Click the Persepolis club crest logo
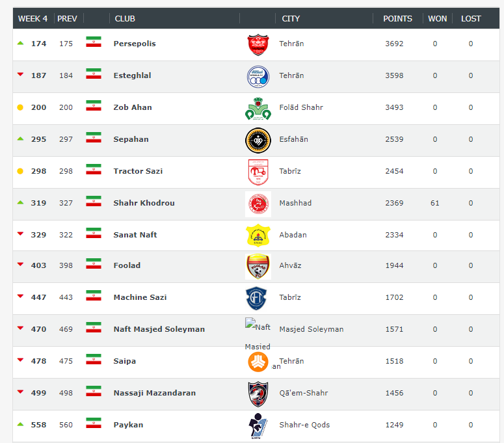 (x=258, y=44)
